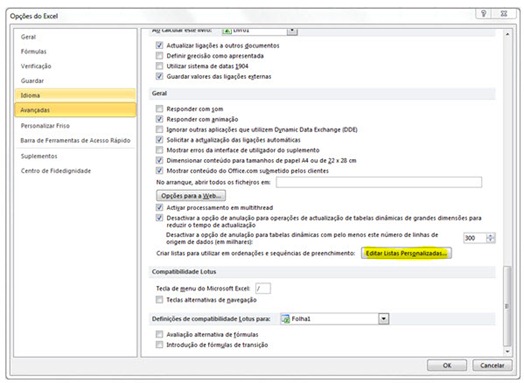This screenshot has width=524, height=383.
Task: Toggle Guardar valores das ligações externas
Action: pyautogui.click(x=159, y=76)
